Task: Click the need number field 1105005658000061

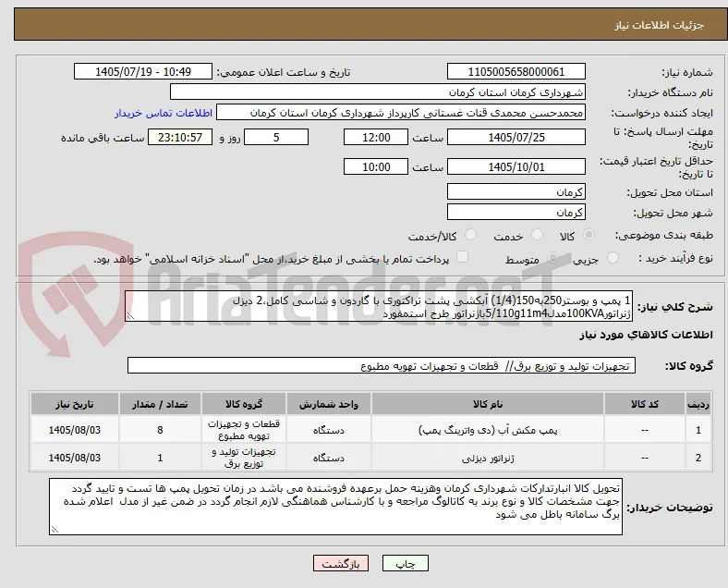Action: click(x=516, y=71)
